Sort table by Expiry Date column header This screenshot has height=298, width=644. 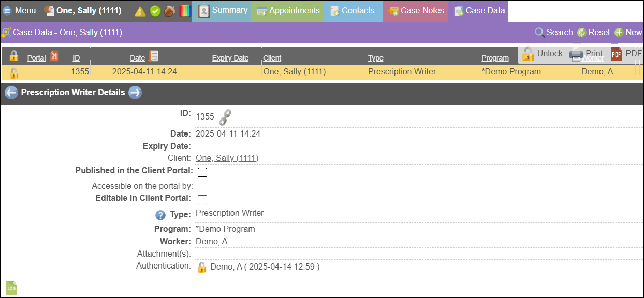click(x=230, y=58)
